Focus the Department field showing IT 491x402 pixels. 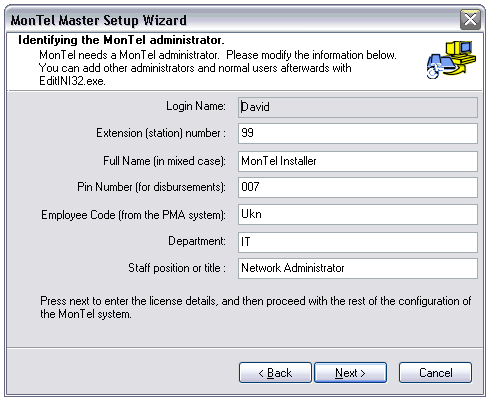tap(358, 242)
